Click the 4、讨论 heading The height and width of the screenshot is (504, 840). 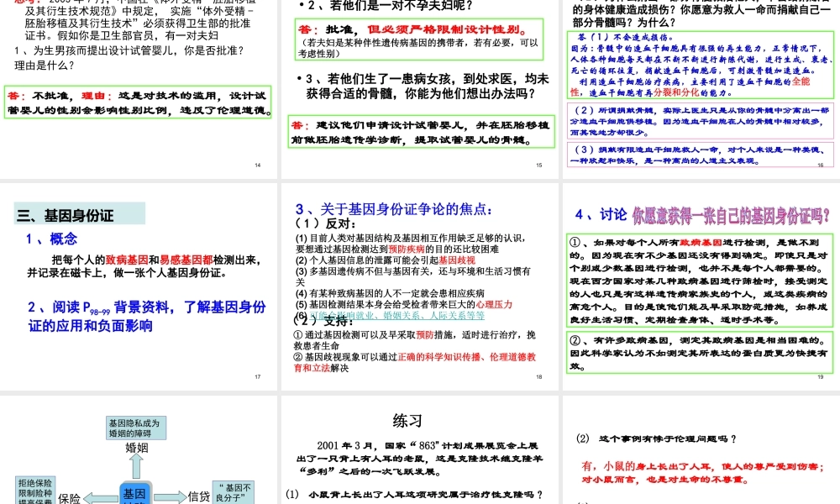pos(601,215)
